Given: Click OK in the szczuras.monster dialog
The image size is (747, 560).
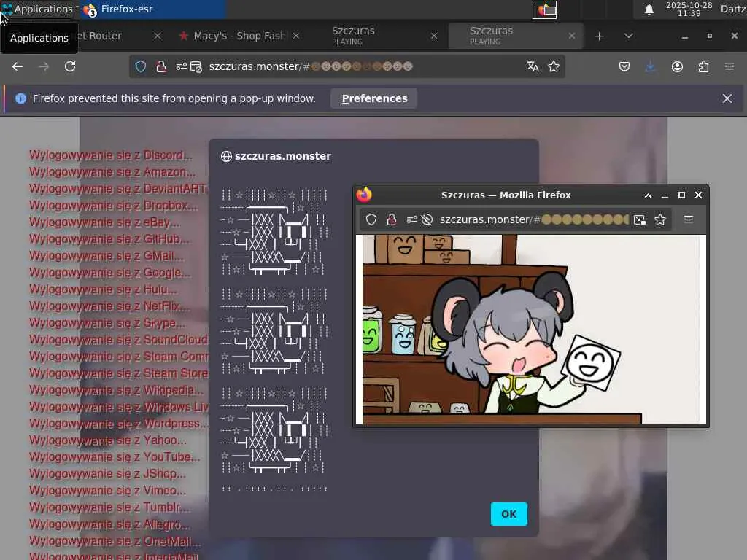Looking at the screenshot, I should [x=508, y=514].
